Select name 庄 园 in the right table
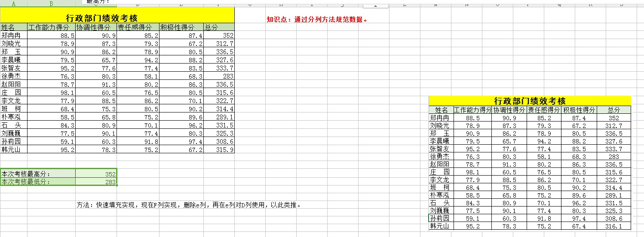The width and height of the screenshot is (644, 237). point(441,172)
